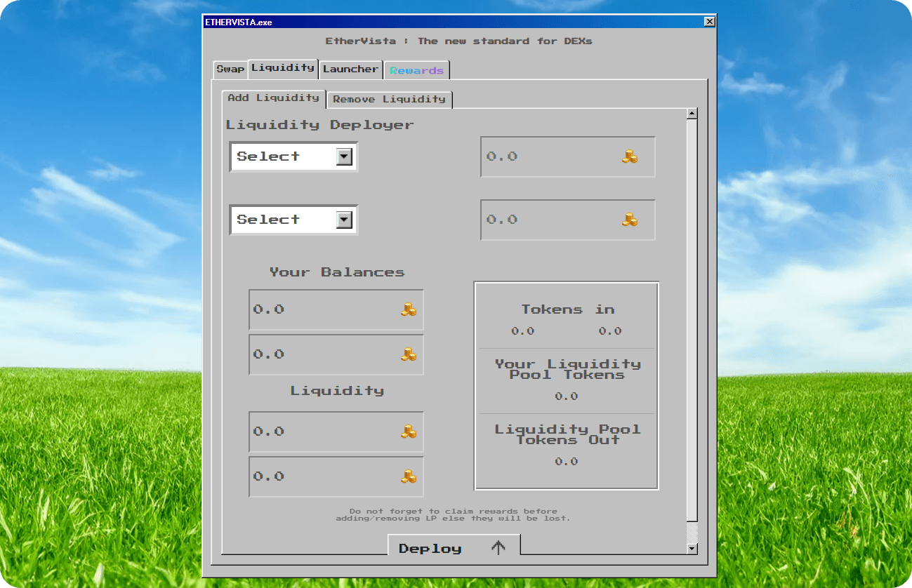Click the first token amount input field
Viewport: 912px width, 588px height.
pyautogui.click(x=568, y=156)
